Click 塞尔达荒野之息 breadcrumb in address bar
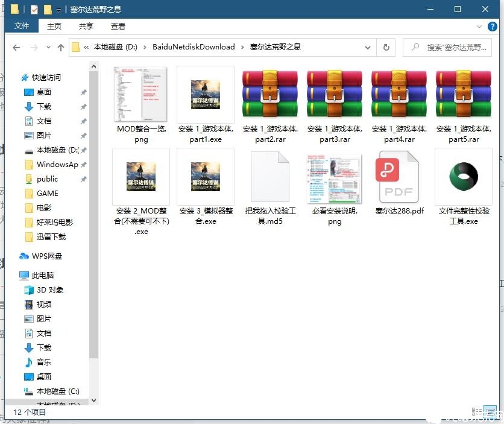Viewport: 504px width, 424px height. [x=275, y=47]
